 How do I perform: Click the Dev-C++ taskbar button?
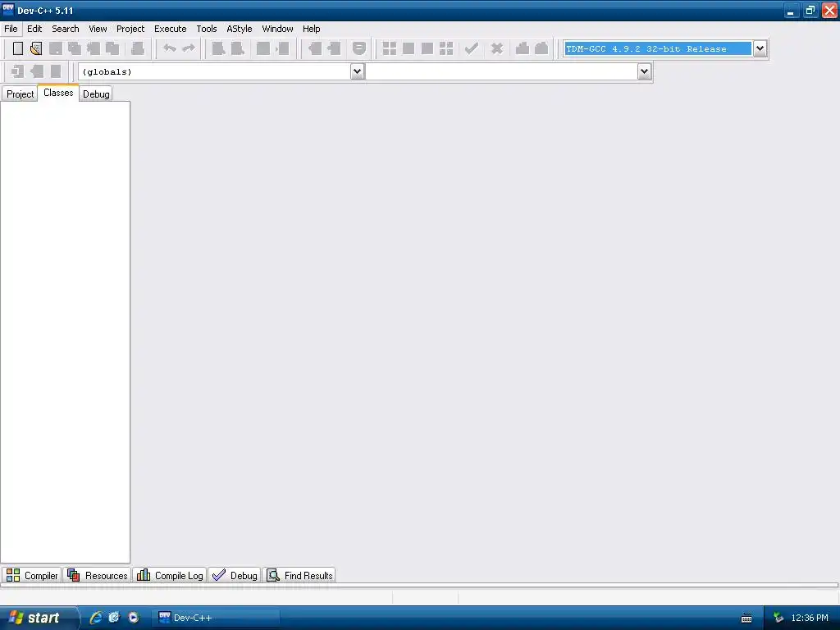(216, 618)
